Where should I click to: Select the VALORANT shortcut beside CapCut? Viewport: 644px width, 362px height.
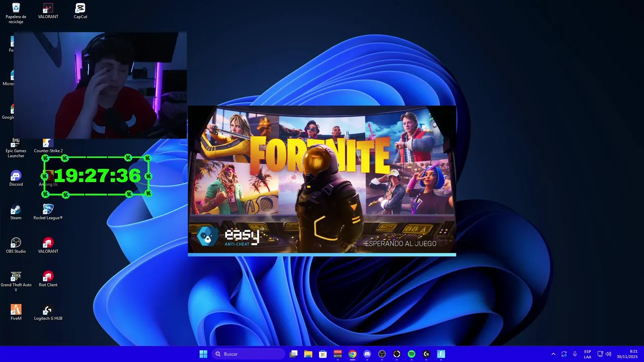[48, 11]
